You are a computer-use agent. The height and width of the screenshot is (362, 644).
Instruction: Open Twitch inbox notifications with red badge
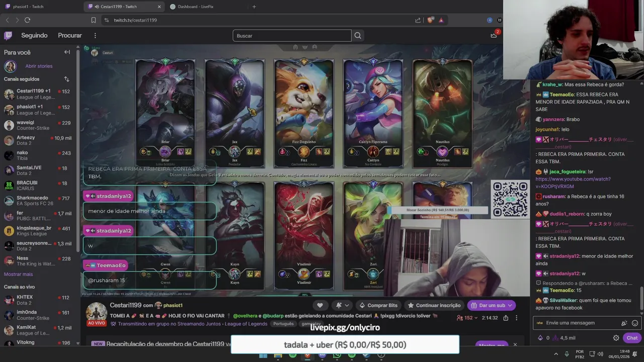[x=494, y=35]
